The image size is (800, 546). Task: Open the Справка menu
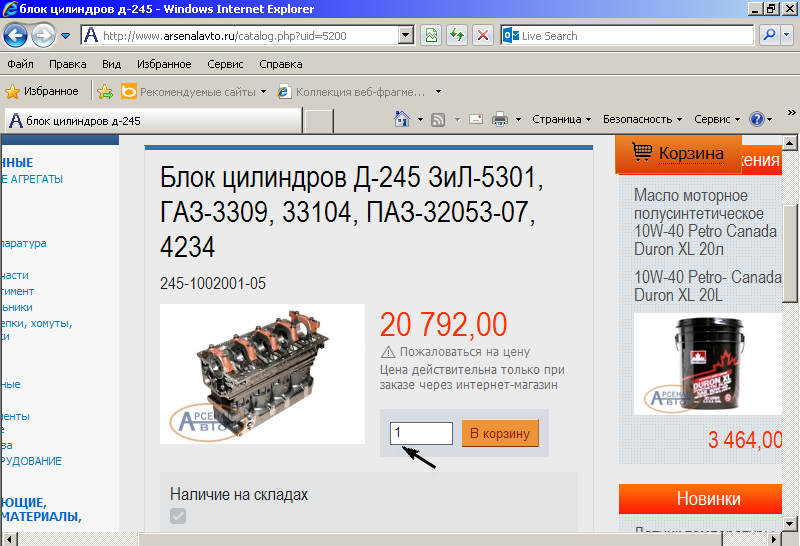281,64
